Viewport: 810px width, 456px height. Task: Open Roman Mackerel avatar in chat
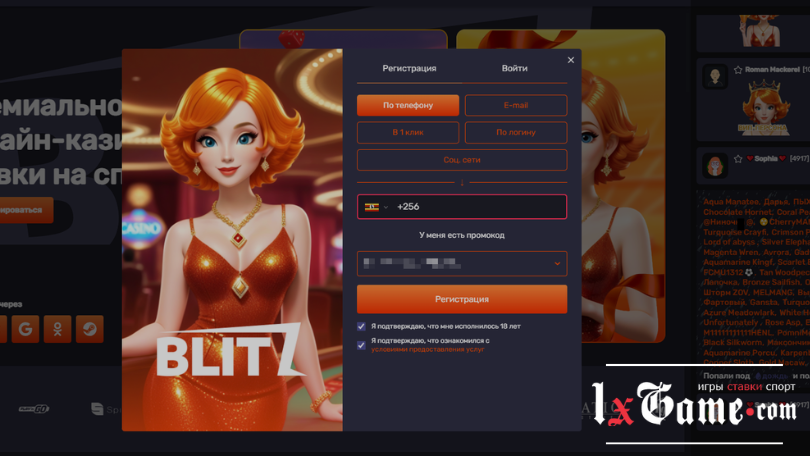(715, 77)
